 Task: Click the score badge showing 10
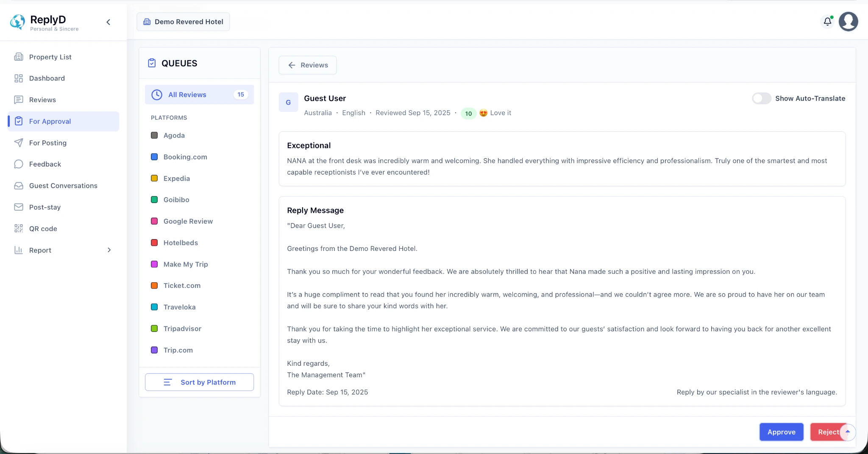(468, 113)
